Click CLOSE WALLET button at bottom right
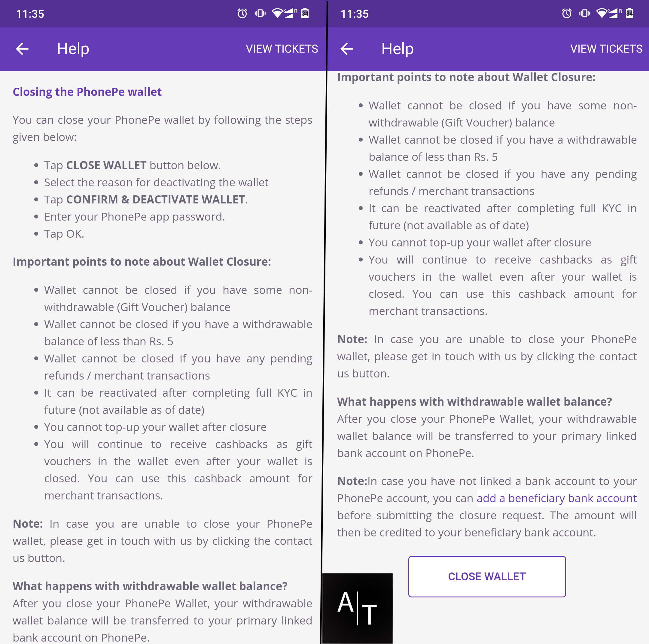 [486, 575]
